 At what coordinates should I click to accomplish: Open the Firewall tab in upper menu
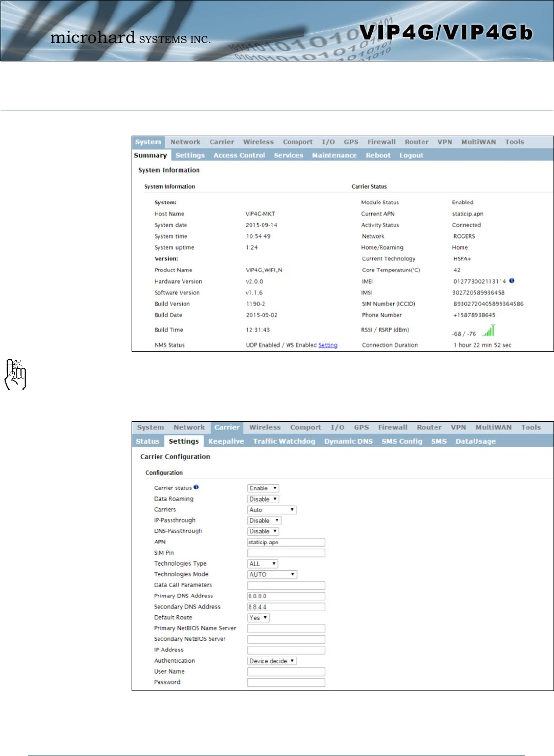pyautogui.click(x=381, y=142)
